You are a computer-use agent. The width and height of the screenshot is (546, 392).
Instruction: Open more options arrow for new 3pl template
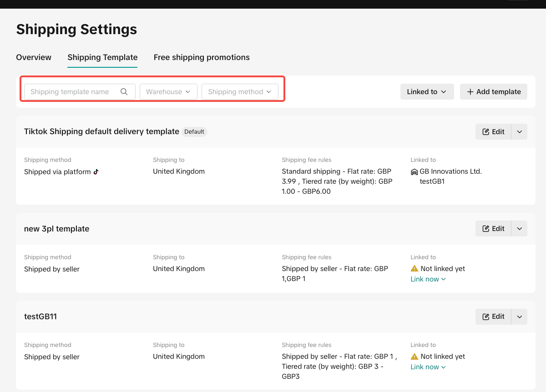point(519,229)
